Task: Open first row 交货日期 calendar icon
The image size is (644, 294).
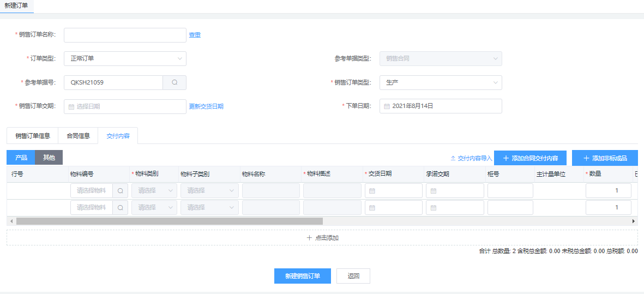Action: click(x=372, y=191)
